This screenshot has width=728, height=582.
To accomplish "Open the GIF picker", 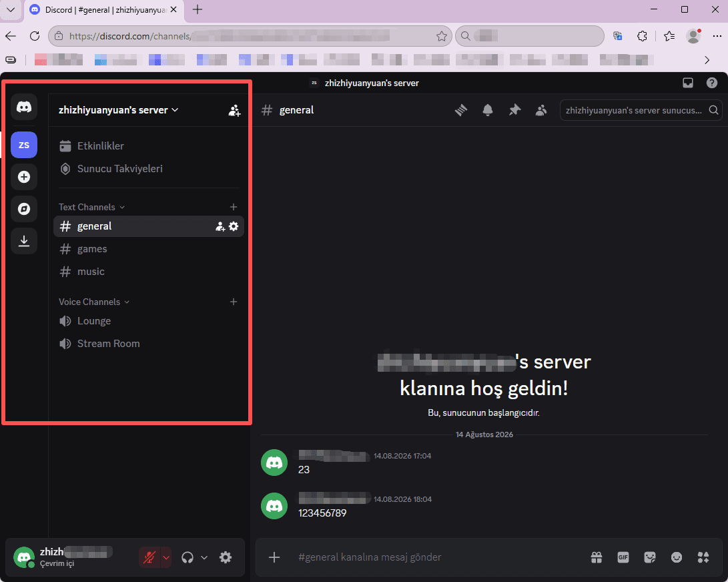I will (623, 557).
